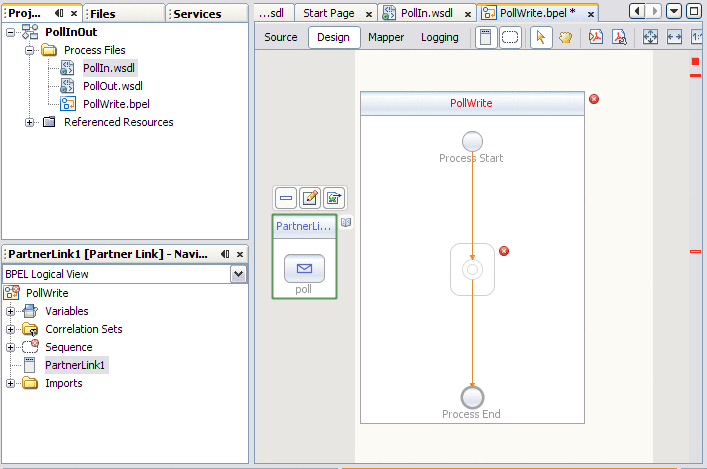The width and height of the screenshot is (707, 469).
Task: Click the print preview PDF icon
Action: pos(596,37)
